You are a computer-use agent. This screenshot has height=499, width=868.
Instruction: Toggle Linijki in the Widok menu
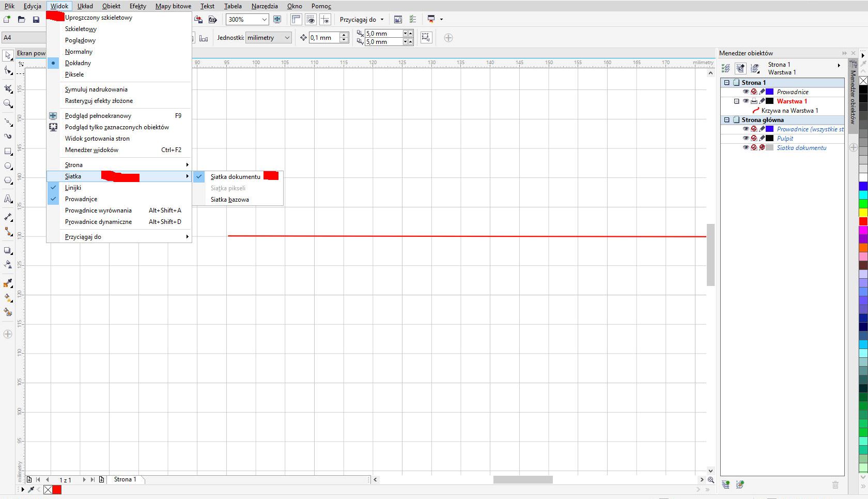pyautogui.click(x=73, y=188)
